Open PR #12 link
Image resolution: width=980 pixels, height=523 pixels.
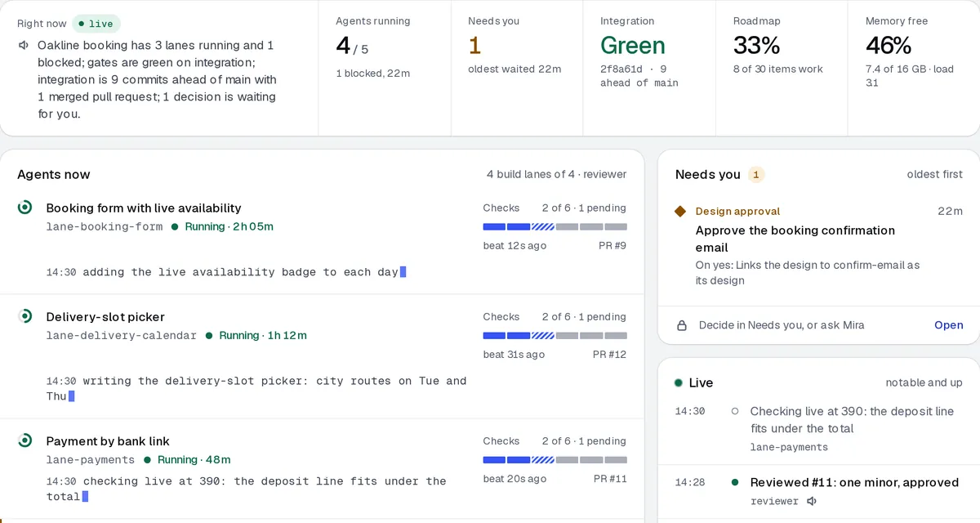coord(609,354)
